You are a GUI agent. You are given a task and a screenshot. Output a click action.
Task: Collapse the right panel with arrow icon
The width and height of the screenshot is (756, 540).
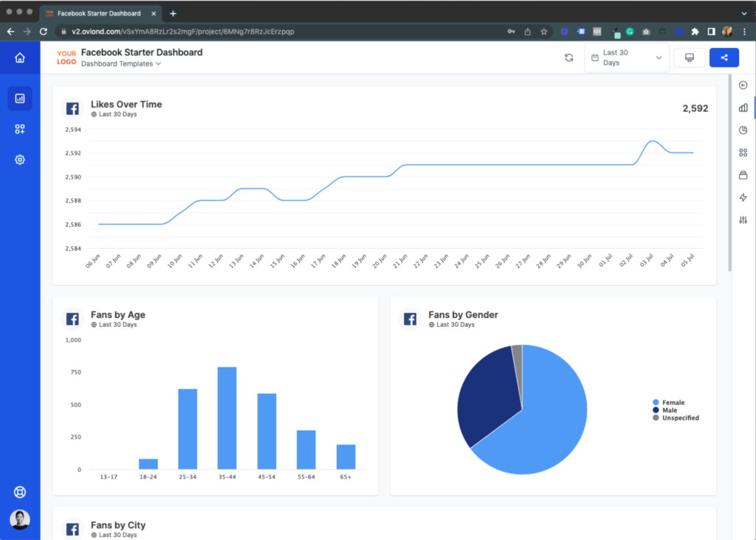click(743, 86)
